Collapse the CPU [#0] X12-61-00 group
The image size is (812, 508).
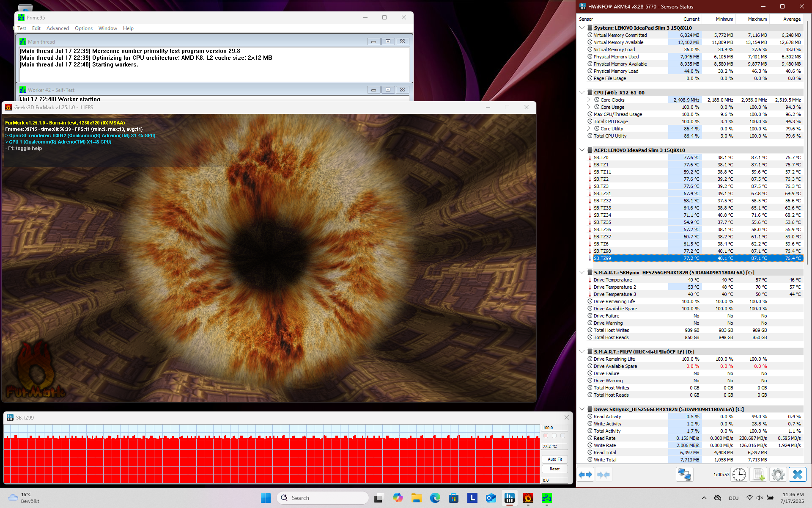pos(582,92)
